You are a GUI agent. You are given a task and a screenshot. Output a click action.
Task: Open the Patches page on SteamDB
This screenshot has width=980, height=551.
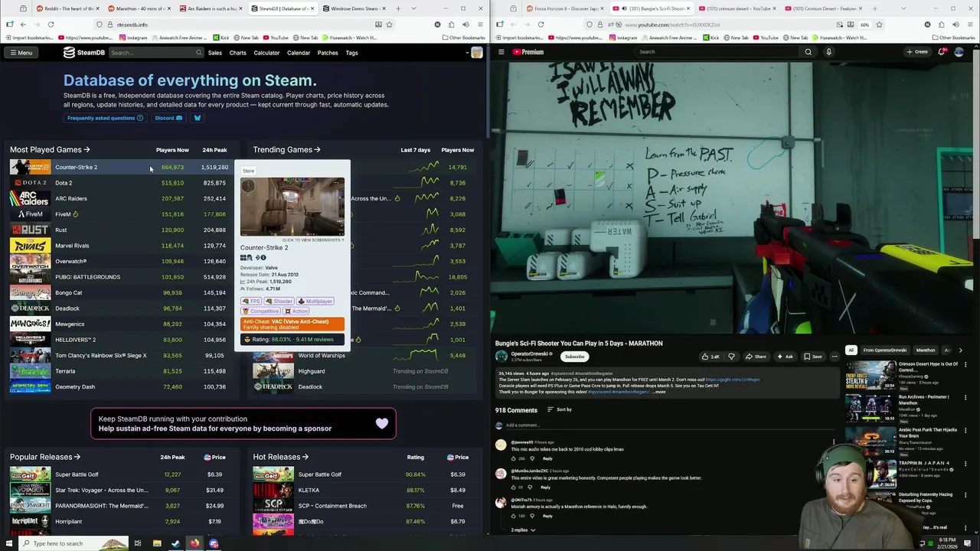click(328, 53)
